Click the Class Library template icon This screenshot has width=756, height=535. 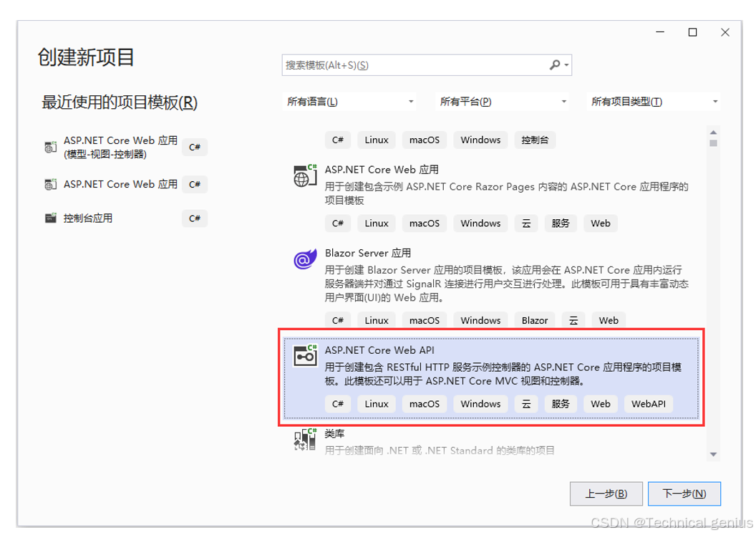click(x=305, y=438)
